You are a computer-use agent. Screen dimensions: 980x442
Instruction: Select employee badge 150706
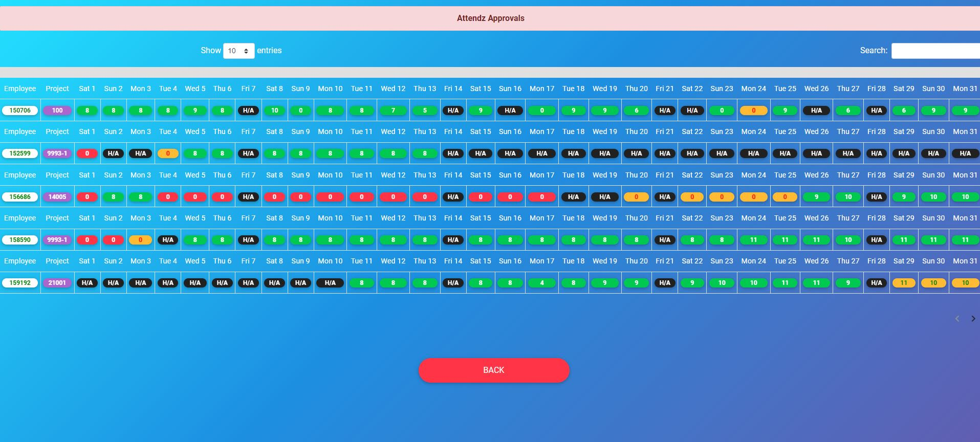pyautogui.click(x=20, y=110)
